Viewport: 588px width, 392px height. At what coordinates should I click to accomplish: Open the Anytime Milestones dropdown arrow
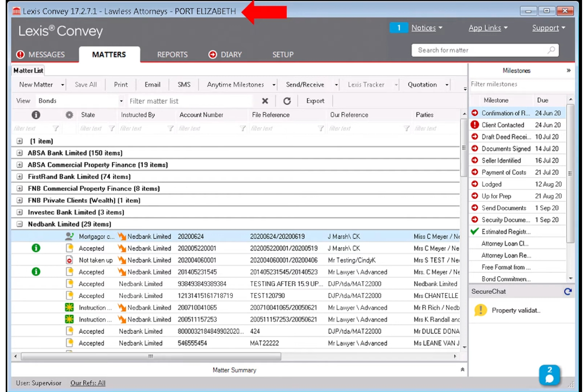click(x=274, y=85)
